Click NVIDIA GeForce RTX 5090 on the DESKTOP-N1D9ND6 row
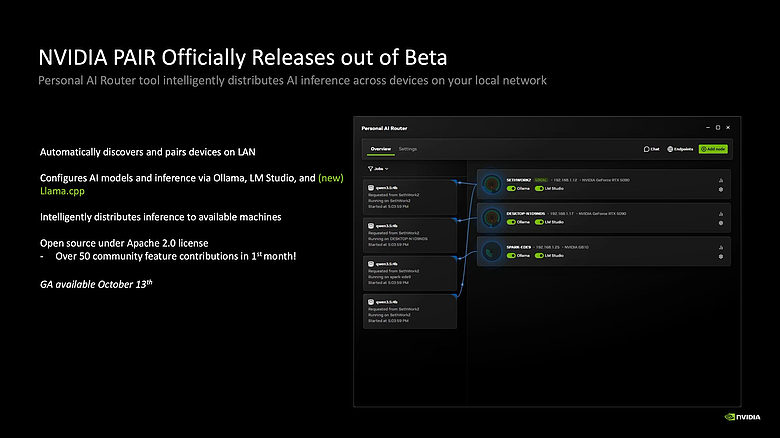780x438 pixels. pyautogui.click(x=602, y=214)
